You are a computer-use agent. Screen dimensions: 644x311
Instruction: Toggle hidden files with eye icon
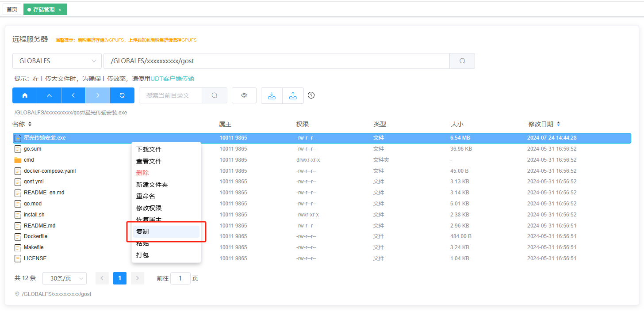[244, 95]
